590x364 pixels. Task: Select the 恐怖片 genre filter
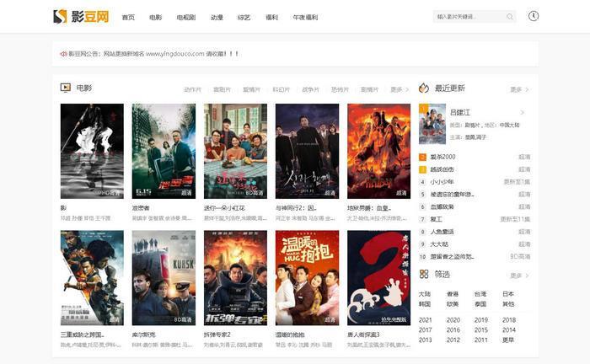[340, 89]
